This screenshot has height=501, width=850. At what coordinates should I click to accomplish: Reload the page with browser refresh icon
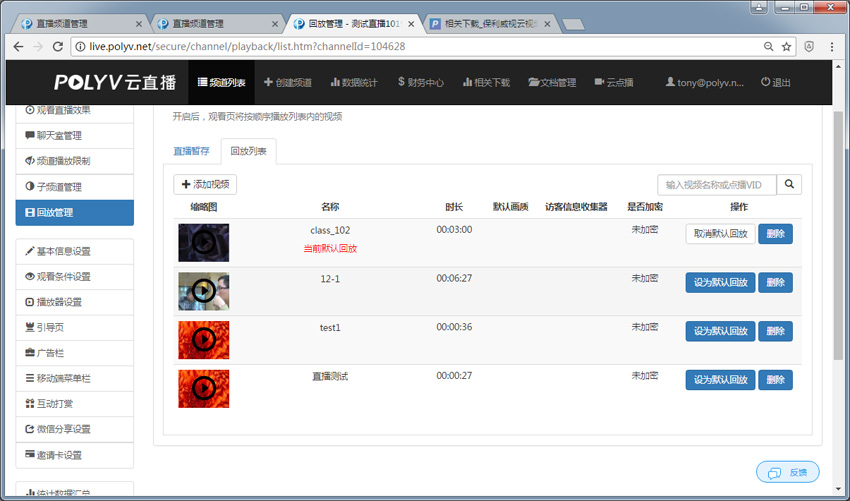(57, 46)
